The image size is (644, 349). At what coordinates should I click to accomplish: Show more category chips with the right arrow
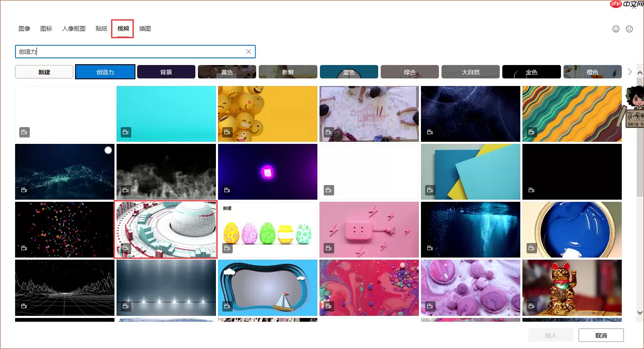point(630,72)
